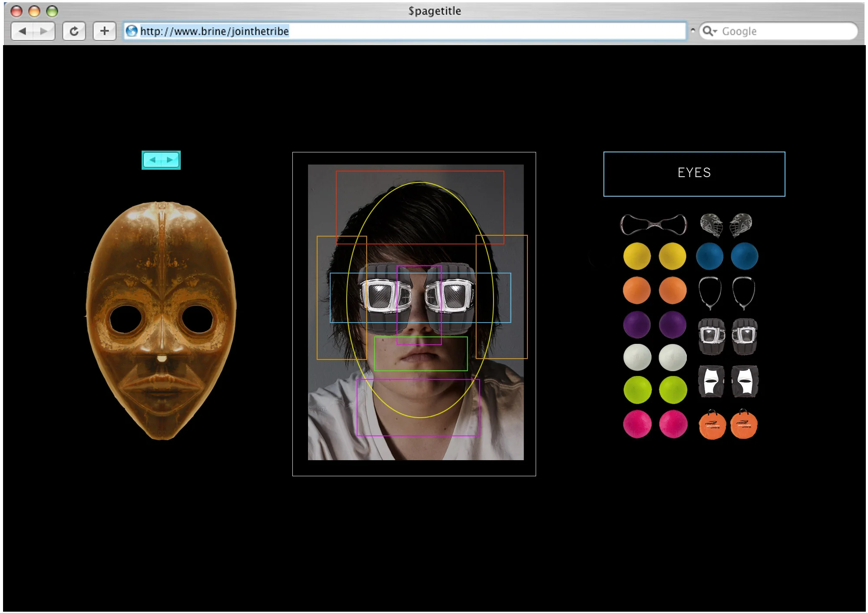
Task: Select the left orange Brine ball bag
Action: (x=712, y=425)
